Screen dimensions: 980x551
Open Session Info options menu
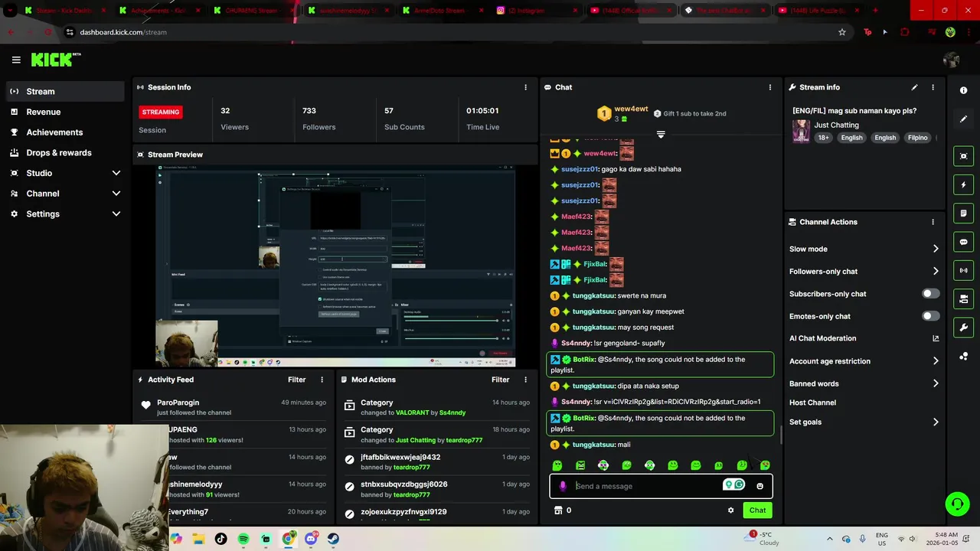click(525, 87)
